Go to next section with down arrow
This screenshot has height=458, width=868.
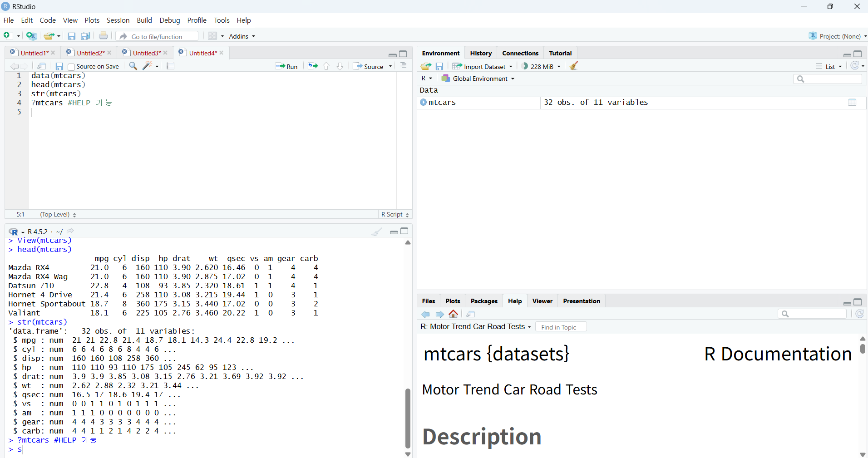(340, 66)
